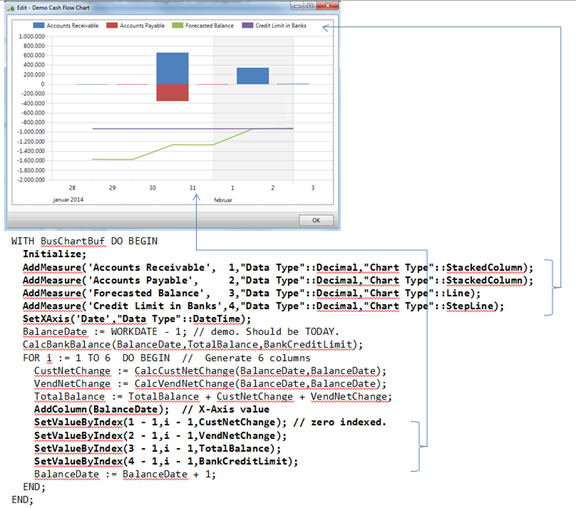Screen dimensions: 576x508
Task: Click the SetXAxis('Date') code line
Action: click(x=137, y=319)
